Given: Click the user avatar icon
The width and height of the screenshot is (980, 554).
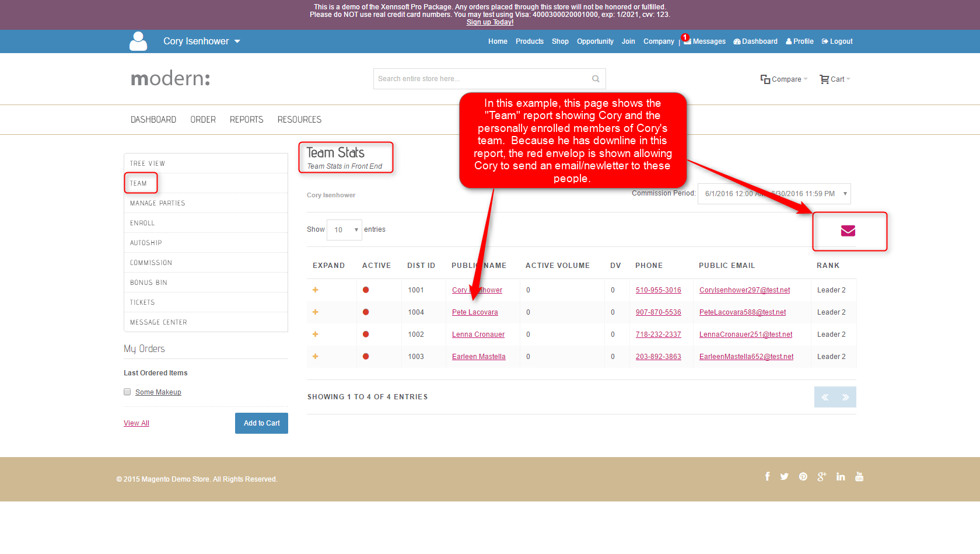Looking at the screenshot, I should coord(138,41).
